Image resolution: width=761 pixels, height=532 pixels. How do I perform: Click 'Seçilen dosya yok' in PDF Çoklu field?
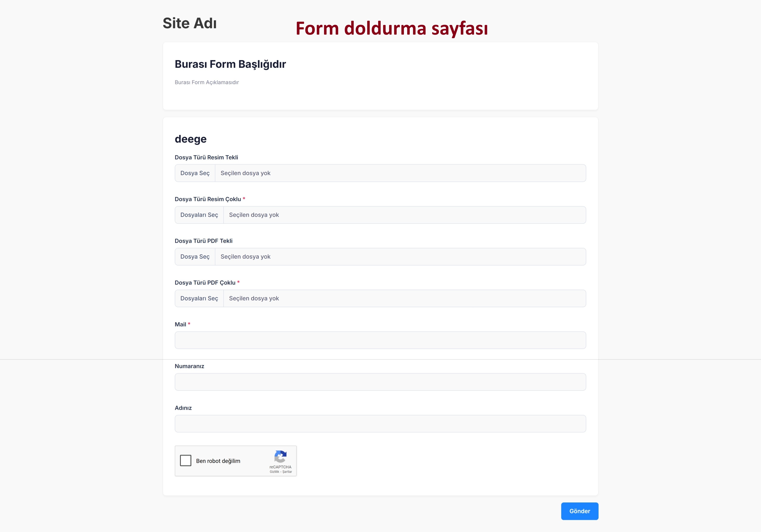click(254, 299)
